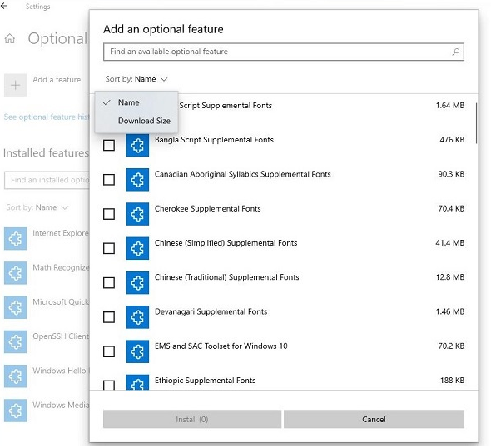This screenshot has height=448, width=491.
Task: Open See optional feature history link
Action: click(47, 117)
